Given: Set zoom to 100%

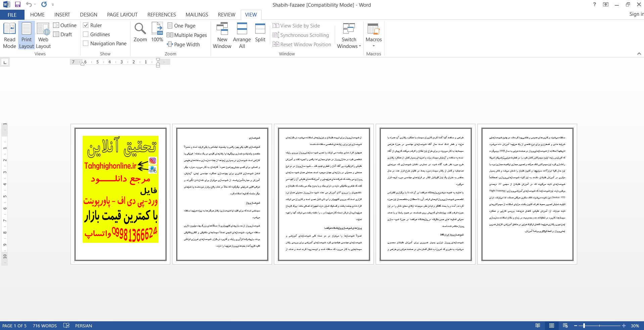Looking at the screenshot, I should (x=157, y=33).
